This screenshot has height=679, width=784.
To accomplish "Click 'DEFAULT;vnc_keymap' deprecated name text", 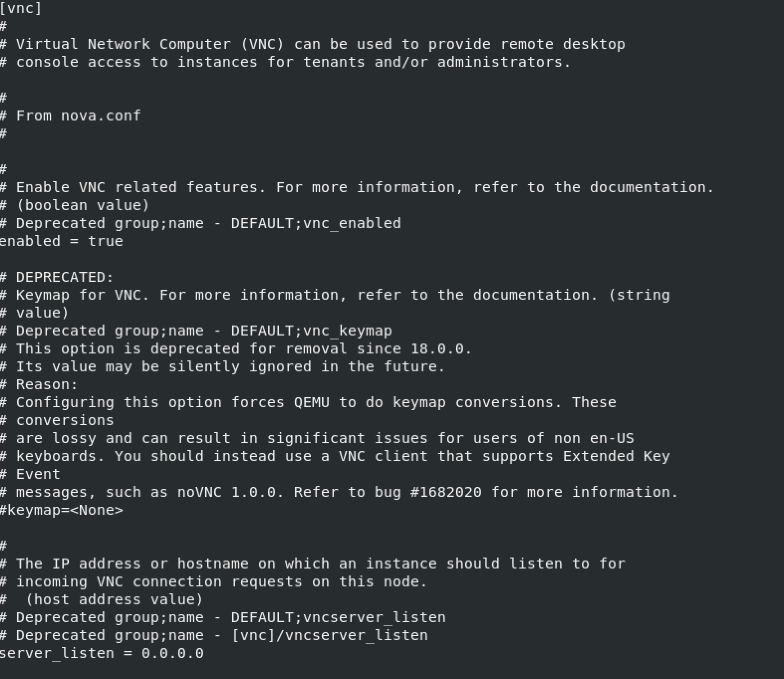I will [312, 331].
